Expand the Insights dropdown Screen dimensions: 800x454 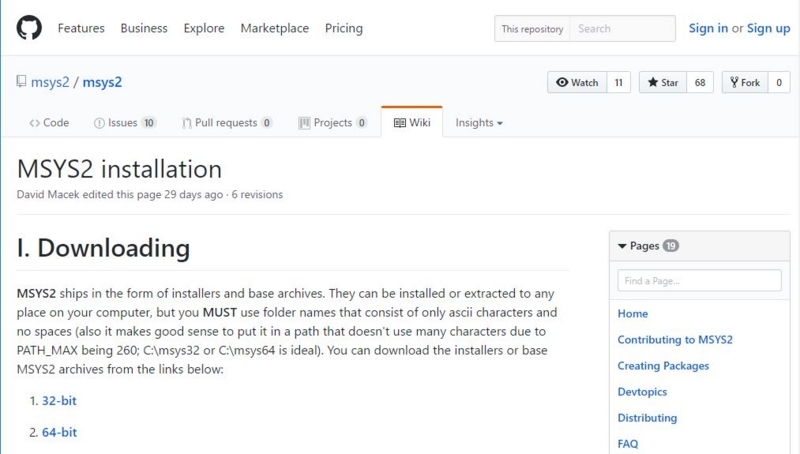click(479, 122)
